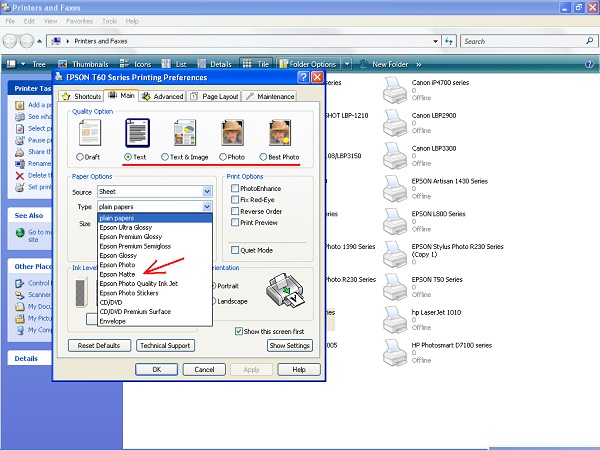Image resolution: width=600 pixels, height=450 pixels.
Task: Select the Canon LBP3300 printer icon
Action: 395,156
